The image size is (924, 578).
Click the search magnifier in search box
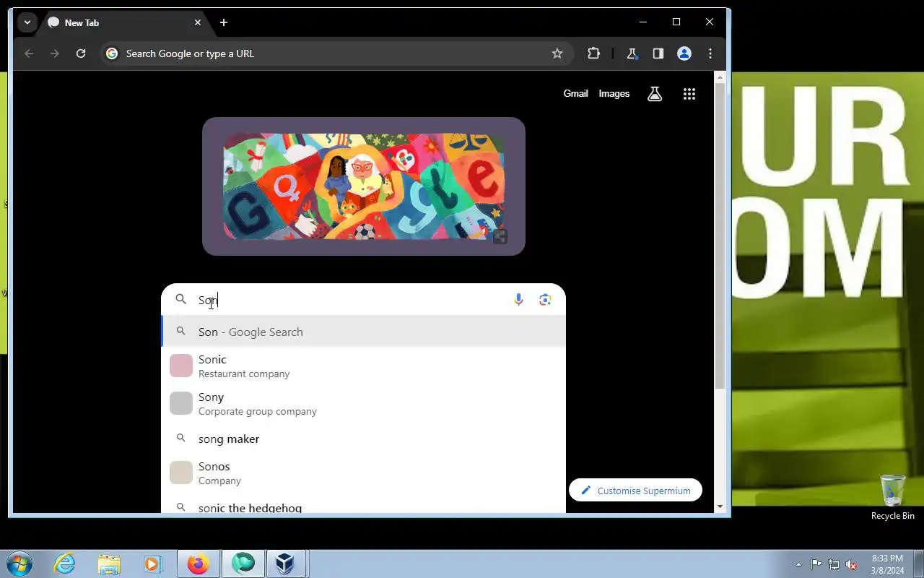(181, 299)
